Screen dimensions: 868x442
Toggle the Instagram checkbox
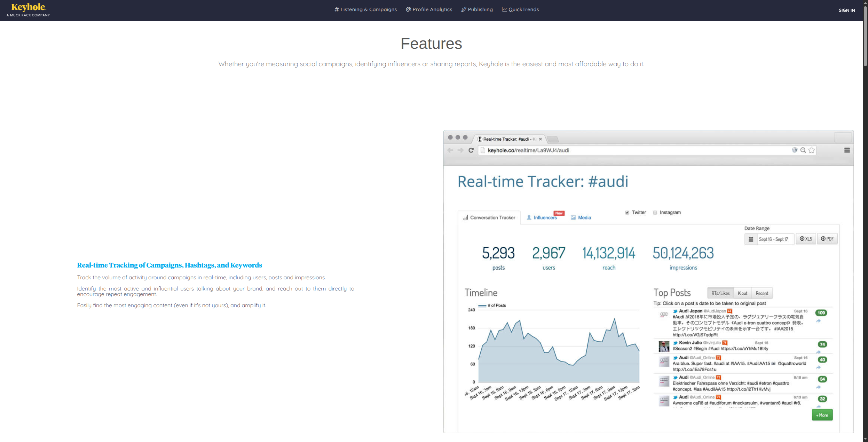coord(655,212)
